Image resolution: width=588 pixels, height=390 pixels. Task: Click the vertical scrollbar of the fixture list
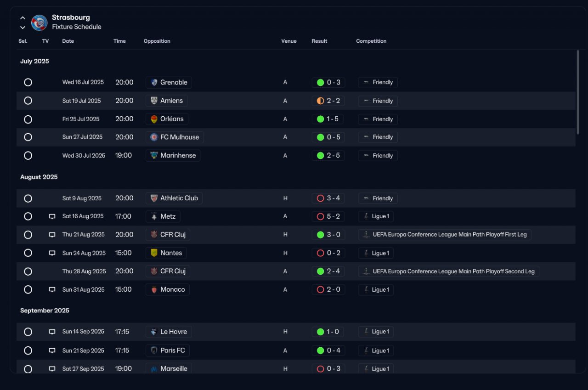click(x=578, y=92)
